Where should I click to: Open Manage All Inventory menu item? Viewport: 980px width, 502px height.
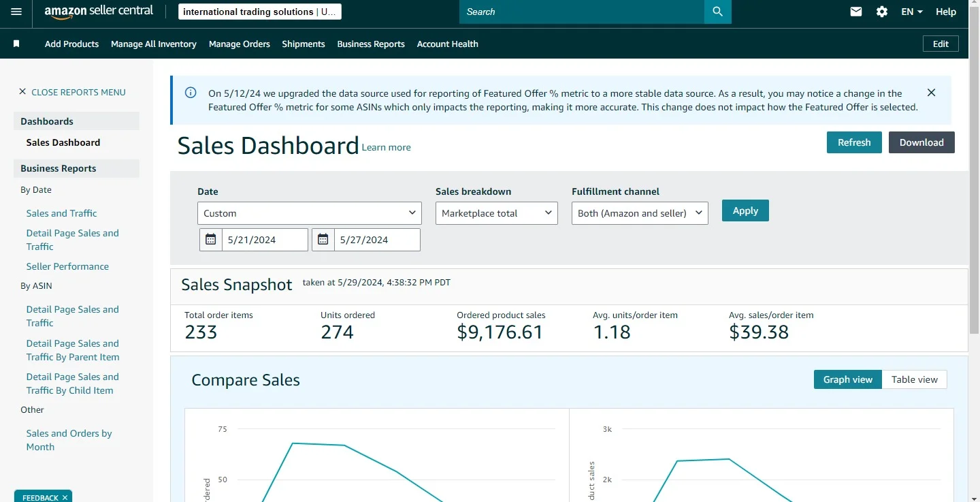click(153, 44)
